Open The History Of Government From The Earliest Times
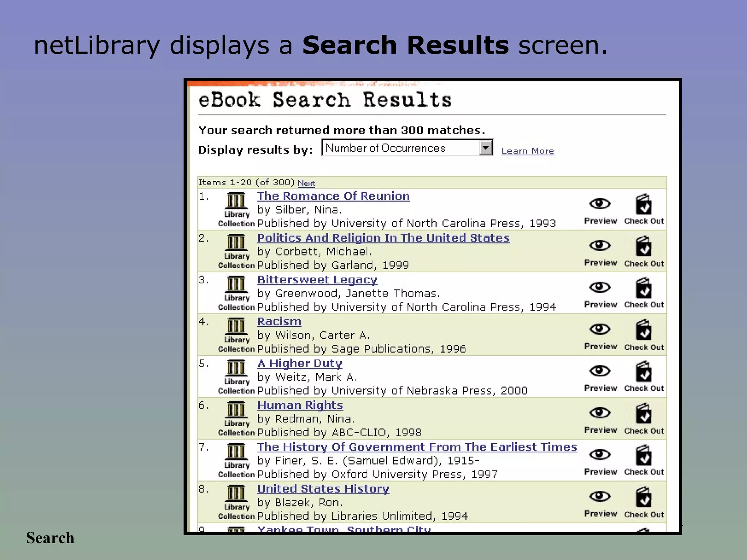Viewport: 747px width, 560px height. [x=417, y=447]
